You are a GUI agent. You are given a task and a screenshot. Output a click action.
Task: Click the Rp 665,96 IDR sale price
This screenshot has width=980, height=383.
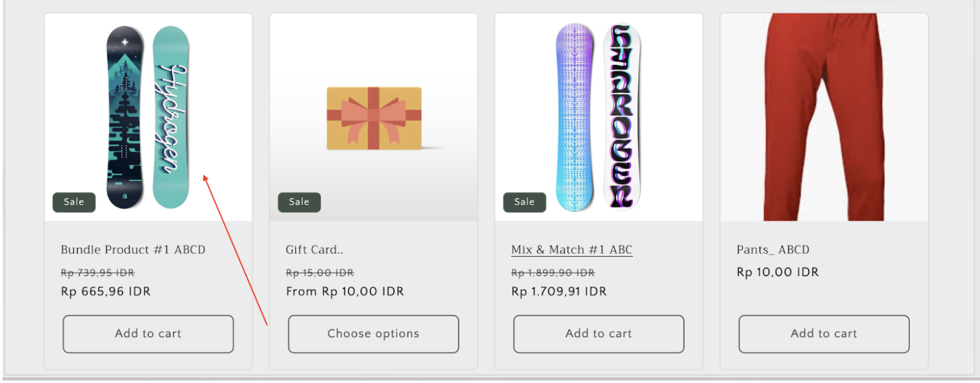tap(105, 292)
